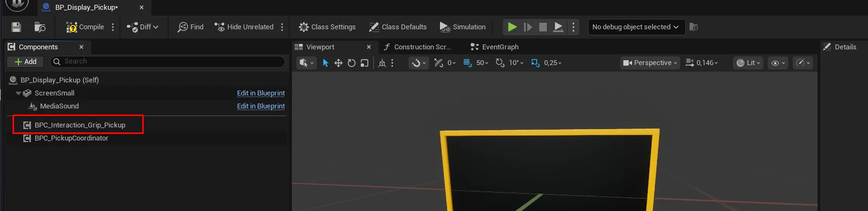This screenshot has width=868, height=211.
Task: Click the frame advance button
Action: 528,27
